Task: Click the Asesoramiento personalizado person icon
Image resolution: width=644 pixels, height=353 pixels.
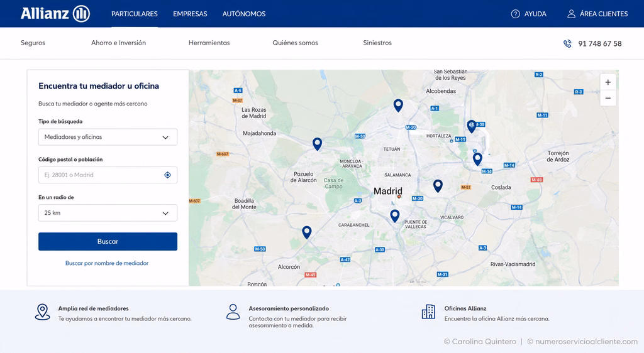Action: point(233,312)
